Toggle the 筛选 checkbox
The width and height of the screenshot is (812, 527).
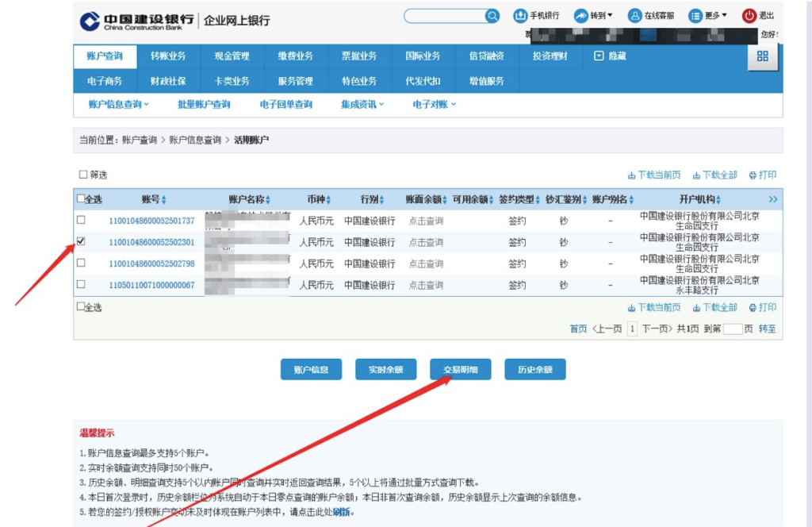(x=82, y=175)
